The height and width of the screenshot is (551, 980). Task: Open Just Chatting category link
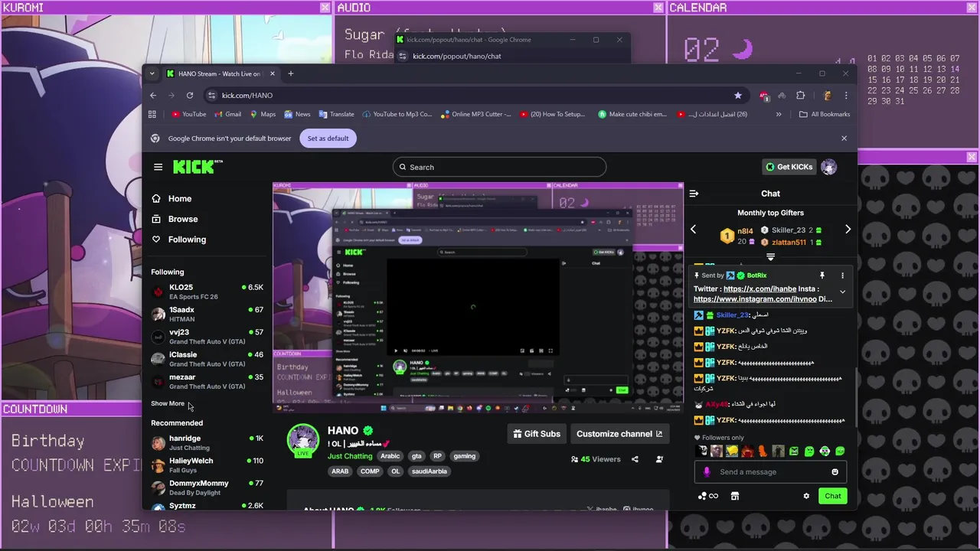click(350, 456)
